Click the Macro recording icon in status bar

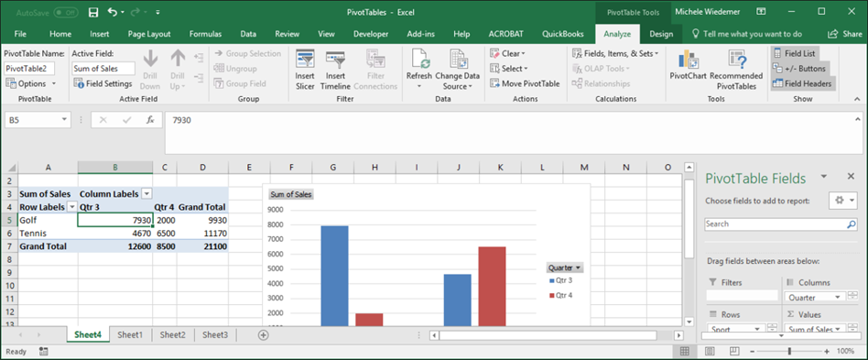44,351
